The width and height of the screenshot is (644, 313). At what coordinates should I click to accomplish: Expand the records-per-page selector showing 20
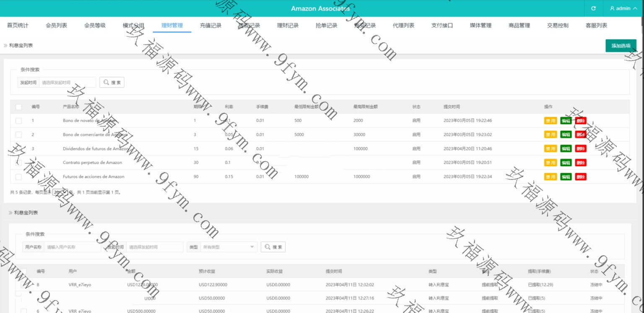(x=60, y=193)
